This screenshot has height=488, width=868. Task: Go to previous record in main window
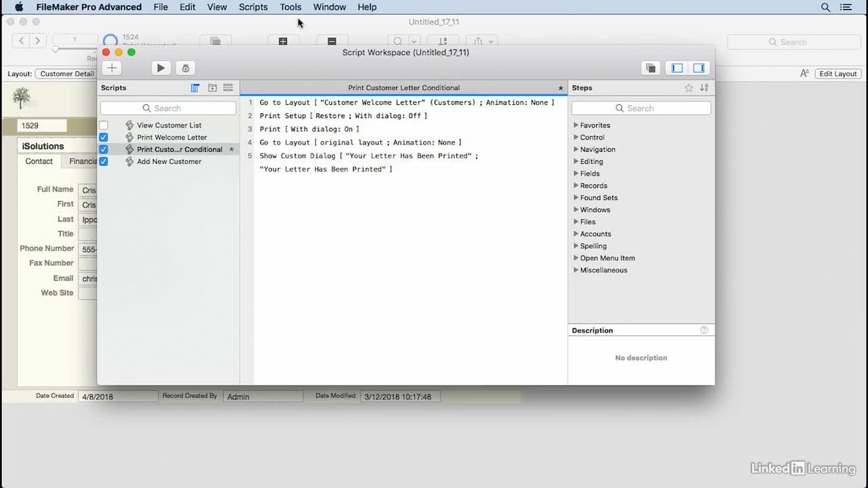coord(22,41)
